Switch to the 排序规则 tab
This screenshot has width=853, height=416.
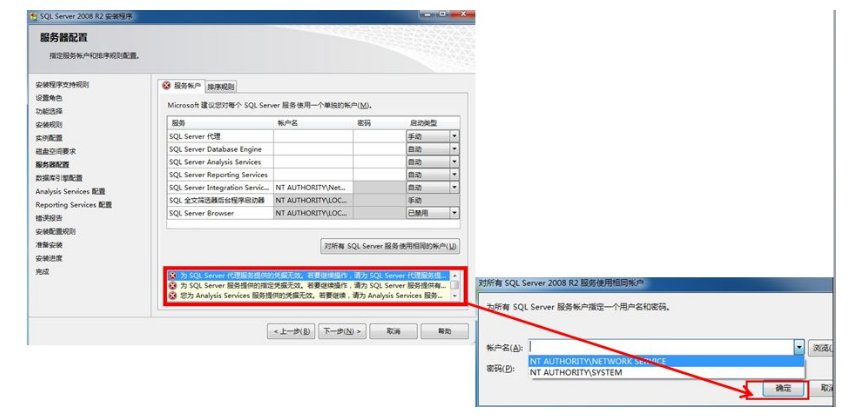click(x=221, y=86)
